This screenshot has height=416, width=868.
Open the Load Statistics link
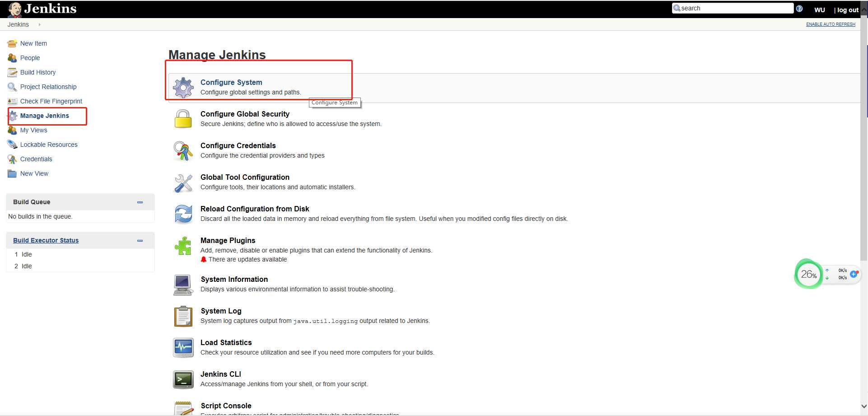(x=226, y=342)
